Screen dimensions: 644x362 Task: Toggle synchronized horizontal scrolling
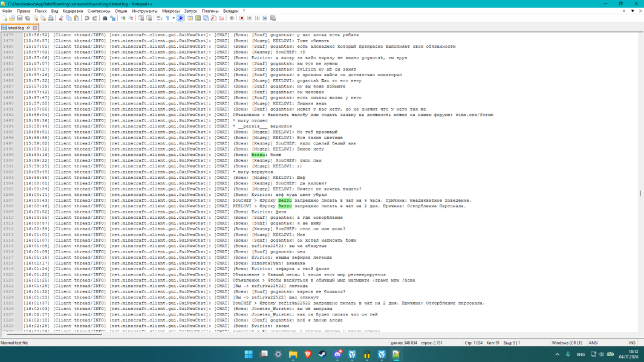149,18
